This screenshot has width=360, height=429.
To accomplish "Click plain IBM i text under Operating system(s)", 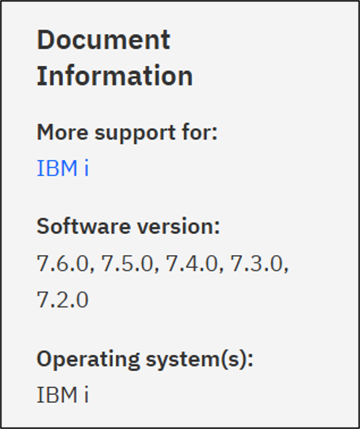I will pyautogui.click(x=63, y=395).
